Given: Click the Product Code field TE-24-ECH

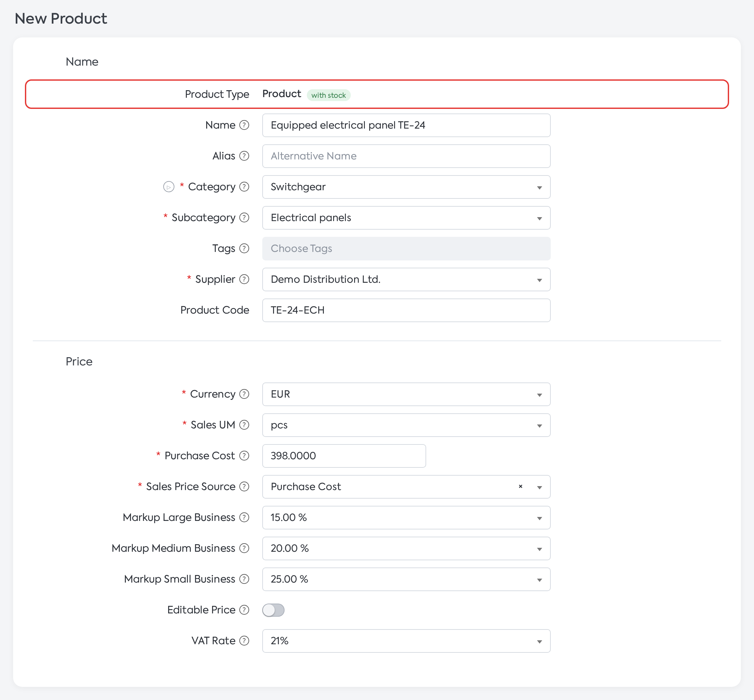Looking at the screenshot, I should click(x=406, y=310).
